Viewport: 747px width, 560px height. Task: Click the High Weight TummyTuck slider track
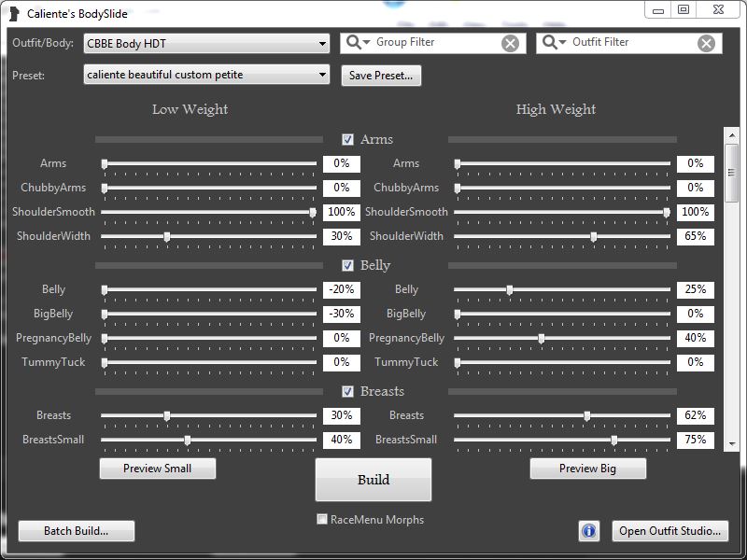click(x=563, y=363)
